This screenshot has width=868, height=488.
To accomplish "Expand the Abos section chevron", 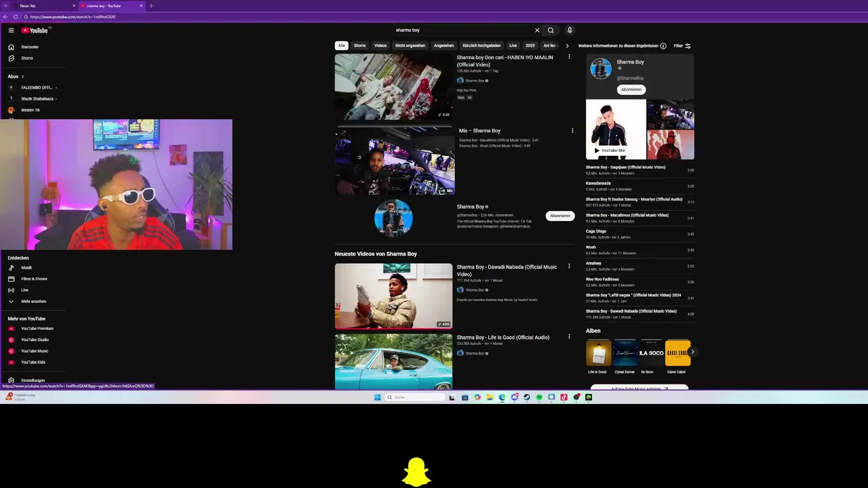I will (22, 77).
